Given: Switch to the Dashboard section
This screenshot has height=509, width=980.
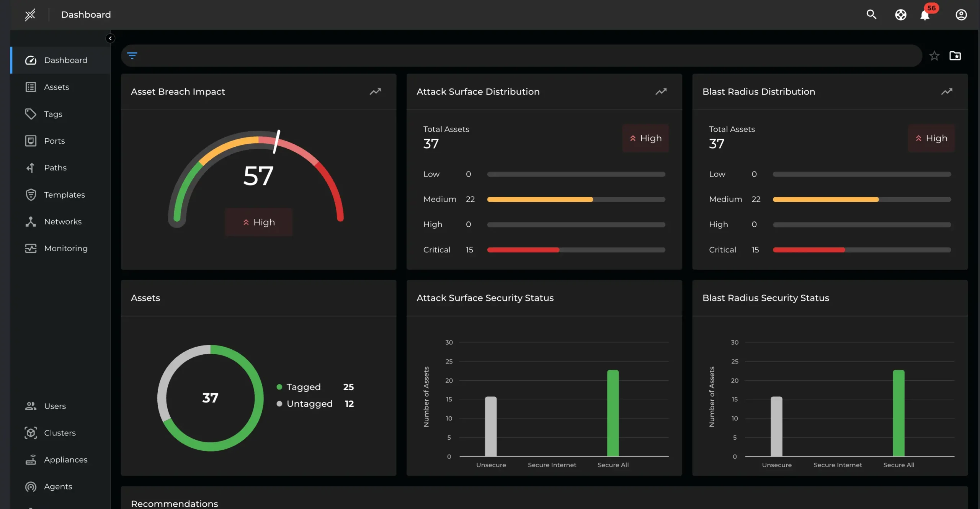Looking at the screenshot, I should pyautogui.click(x=65, y=60).
